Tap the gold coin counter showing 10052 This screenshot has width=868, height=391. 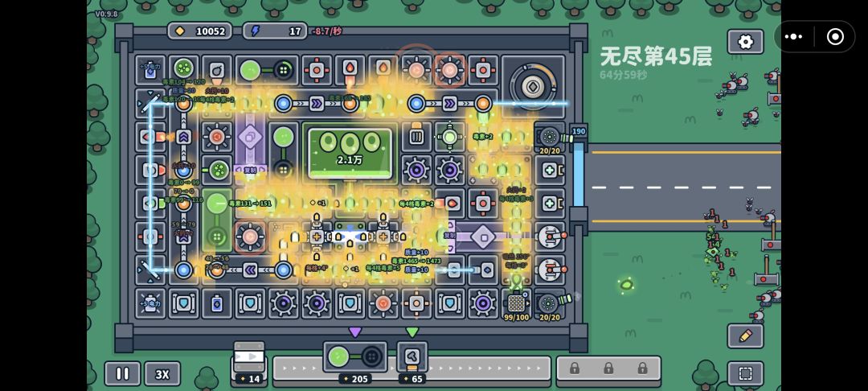[x=200, y=31]
